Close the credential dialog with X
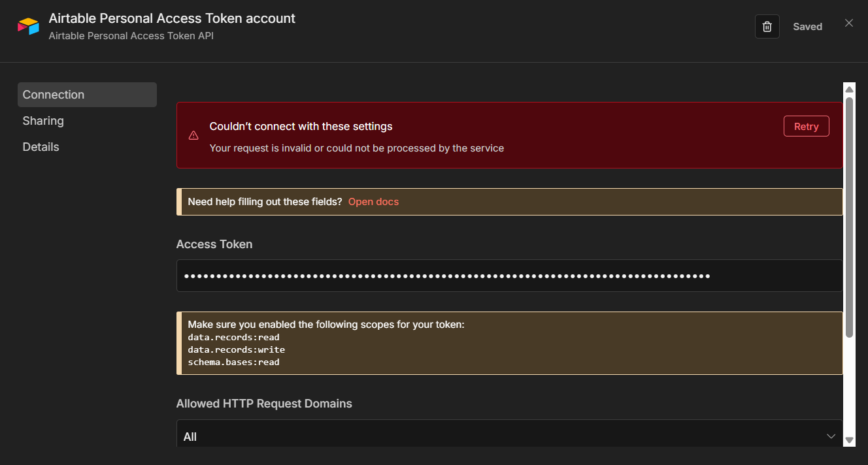Screen dimensions: 868x465 pyautogui.click(x=849, y=24)
